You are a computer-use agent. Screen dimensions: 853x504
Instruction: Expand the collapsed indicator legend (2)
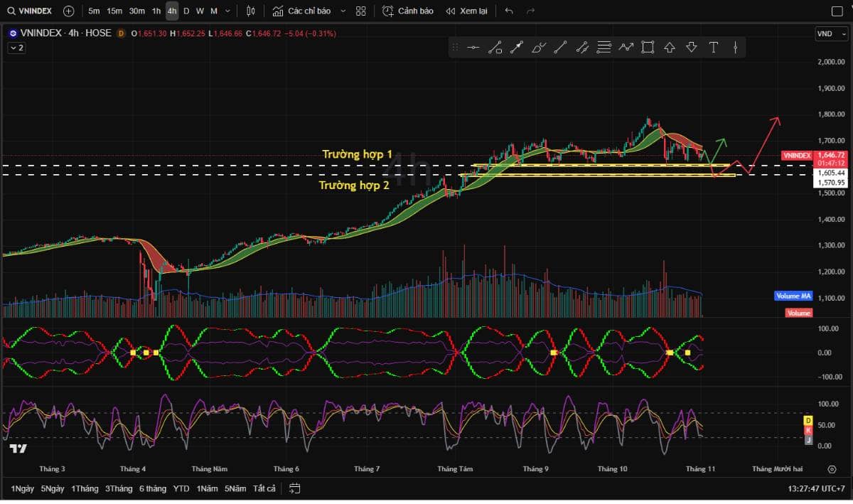[16, 48]
